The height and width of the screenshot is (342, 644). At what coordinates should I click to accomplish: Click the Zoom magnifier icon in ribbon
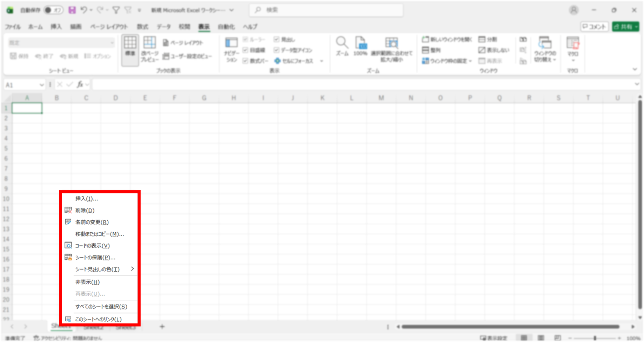(x=342, y=43)
